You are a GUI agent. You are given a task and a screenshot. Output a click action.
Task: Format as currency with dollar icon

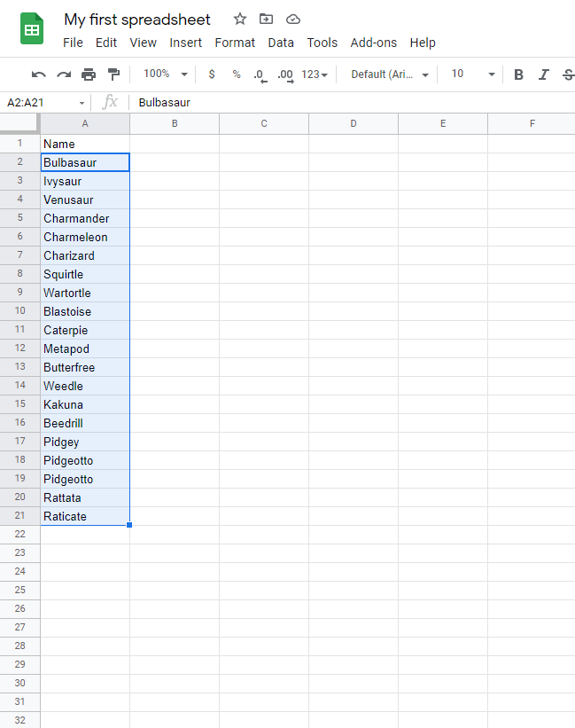(x=211, y=74)
